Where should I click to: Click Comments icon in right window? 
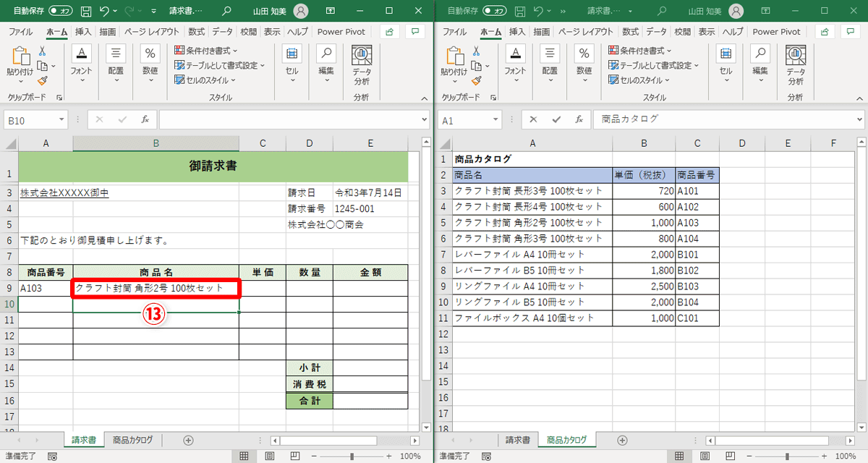coord(849,32)
